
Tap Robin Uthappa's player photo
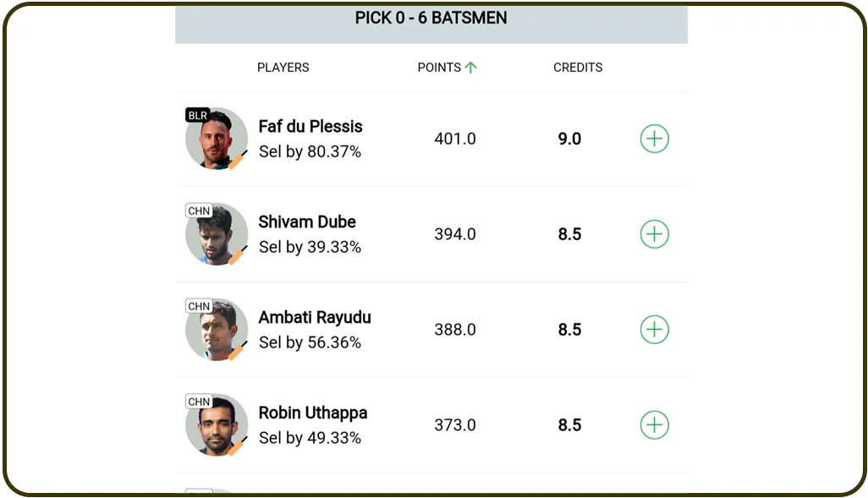[217, 426]
